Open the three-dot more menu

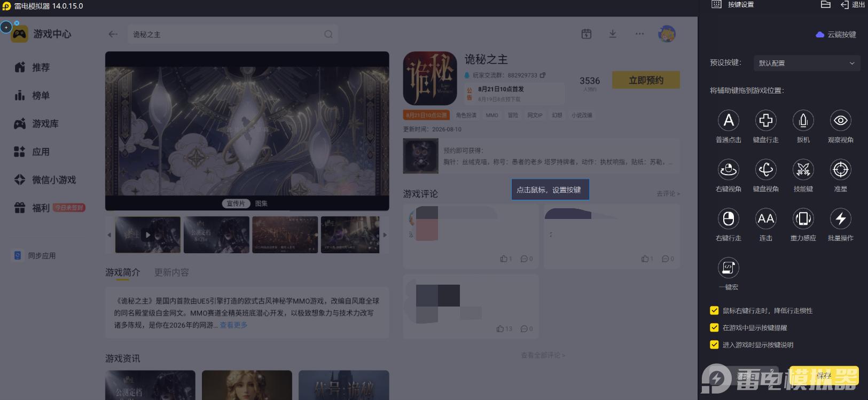(x=639, y=34)
